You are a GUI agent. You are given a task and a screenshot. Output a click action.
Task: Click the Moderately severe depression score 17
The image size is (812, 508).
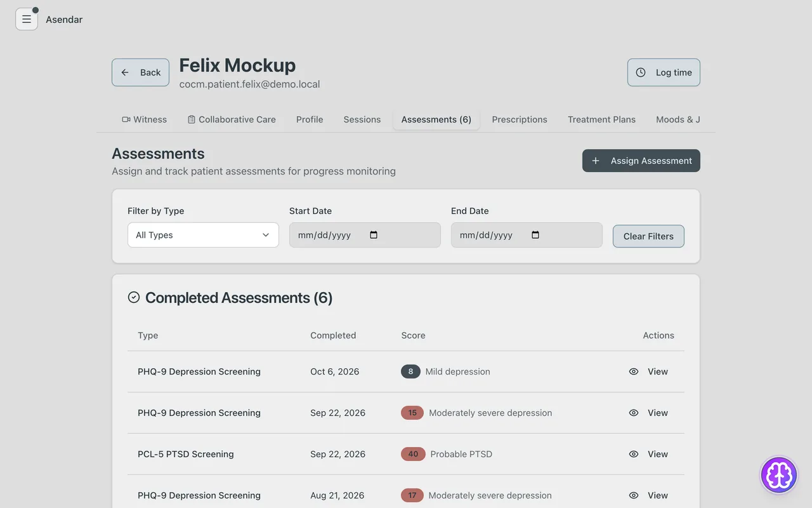[412, 495]
